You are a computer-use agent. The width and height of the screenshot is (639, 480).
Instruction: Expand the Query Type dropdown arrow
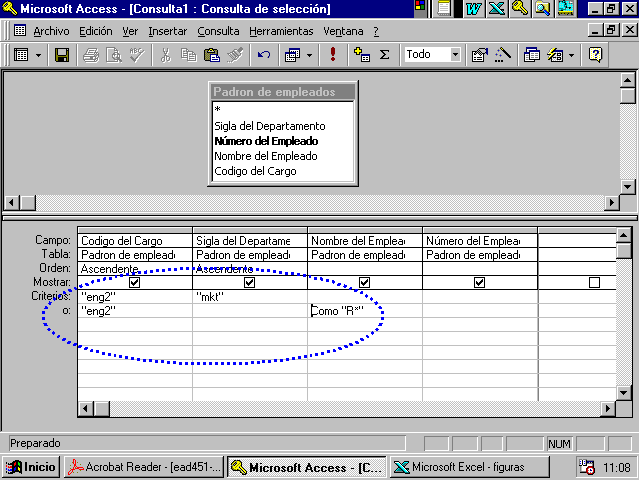[x=310, y=55]
